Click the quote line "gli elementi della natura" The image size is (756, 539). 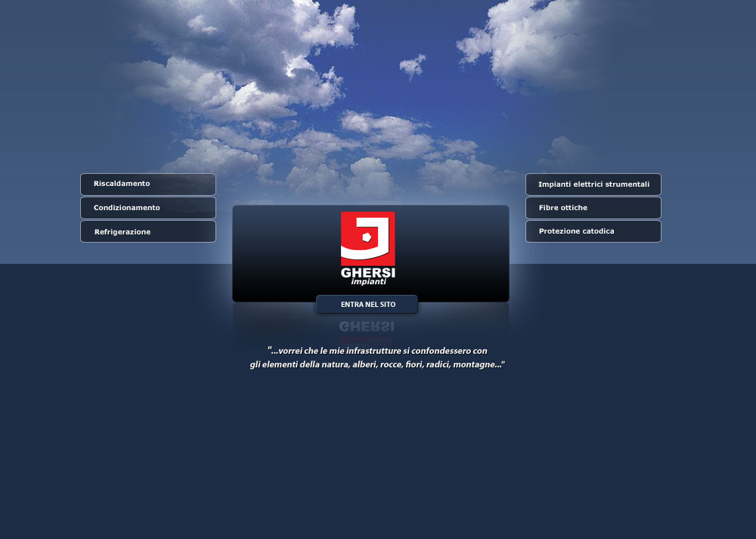coord(377,364)
